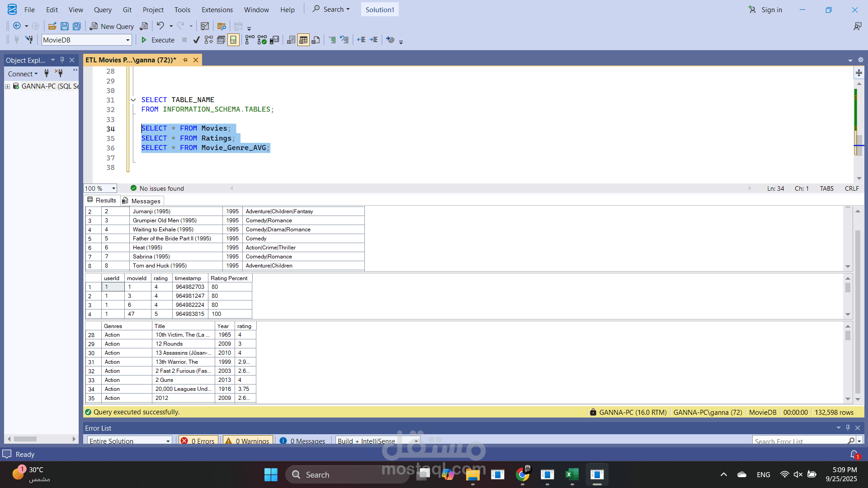868x488 pixels.
Task: Click the Parse checkmark icon
Action: click(x=196, y=40)
